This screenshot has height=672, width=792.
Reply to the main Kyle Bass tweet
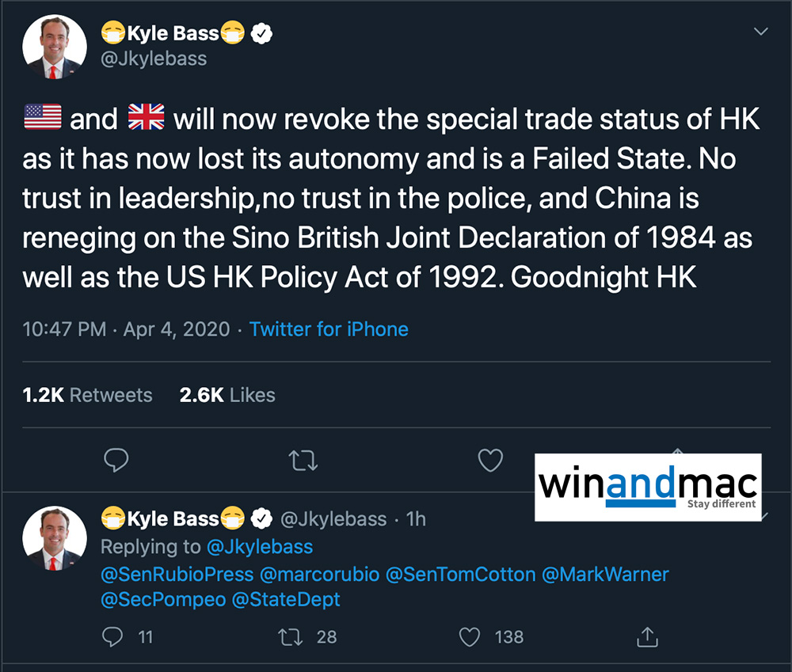pyautogui.click(x=116, y=460)
